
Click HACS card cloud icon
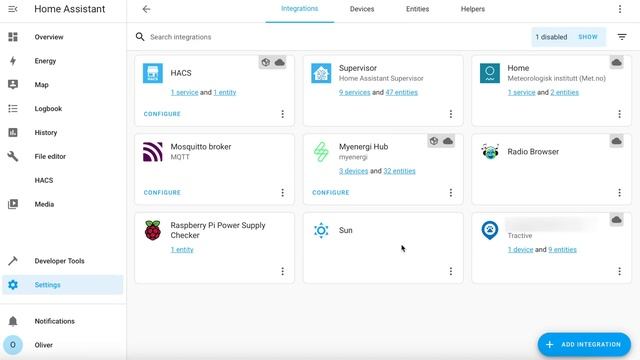[x=280, y=62]
